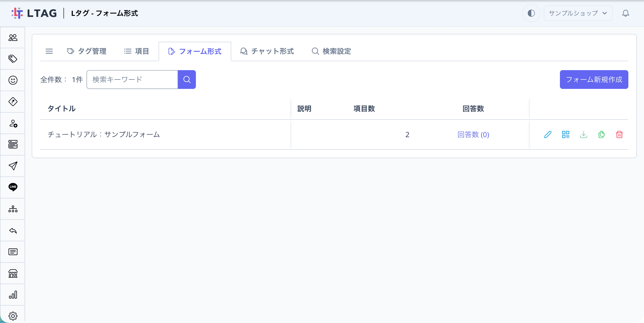The image size is (644, 323).
Task: Open the settings gear sidebar icon
Action: pos(13,316)
